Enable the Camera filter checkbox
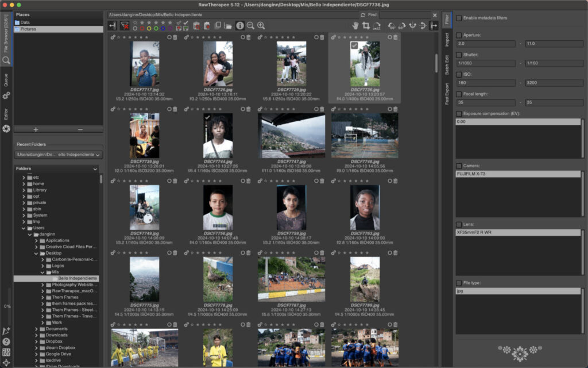This screenshot has height=368, width=588. (x=459, y=166)
